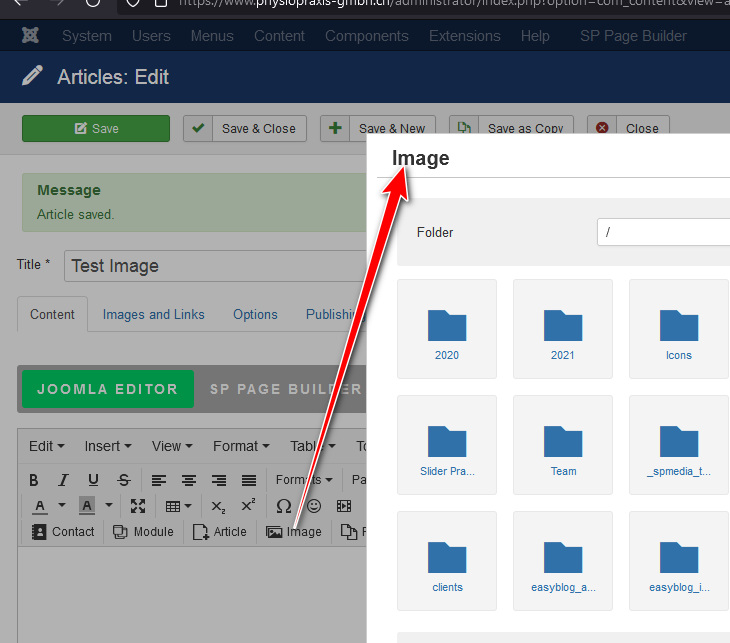
Task: Open the 2021 folder
Action: [x=563, y=329]
